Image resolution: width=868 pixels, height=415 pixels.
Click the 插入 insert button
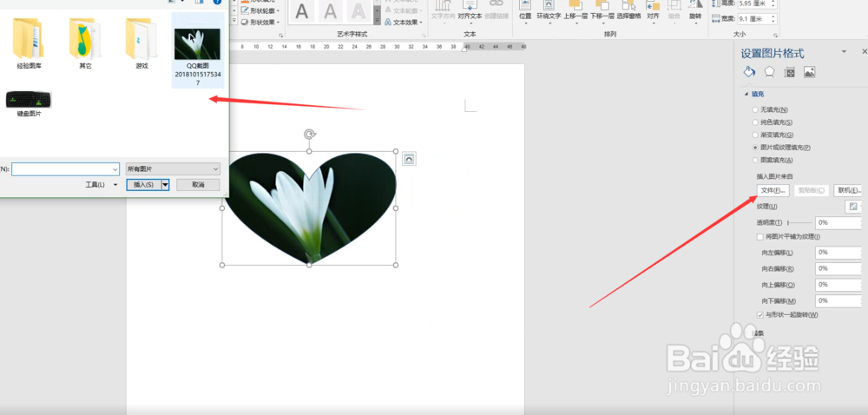[x=144, y=185]
